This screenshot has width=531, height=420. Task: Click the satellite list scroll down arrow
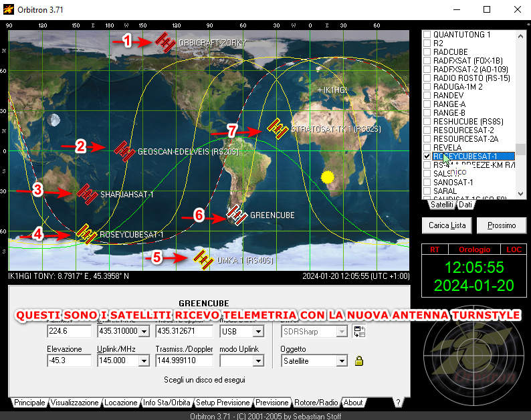point(520,194)
